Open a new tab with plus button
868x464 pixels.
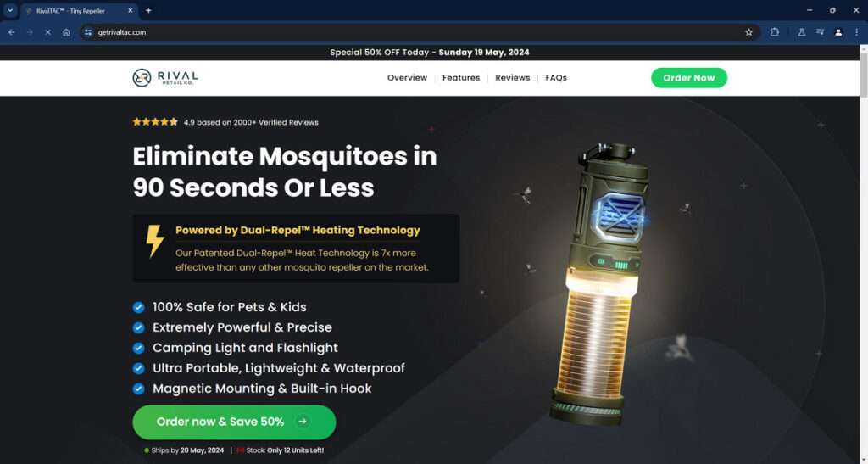click(148, 10)
